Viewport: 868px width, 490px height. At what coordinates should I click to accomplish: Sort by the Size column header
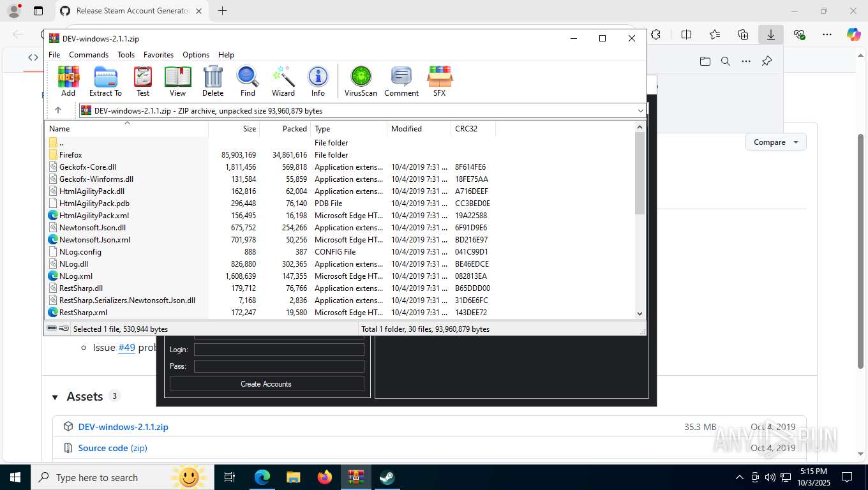[234, 128]
